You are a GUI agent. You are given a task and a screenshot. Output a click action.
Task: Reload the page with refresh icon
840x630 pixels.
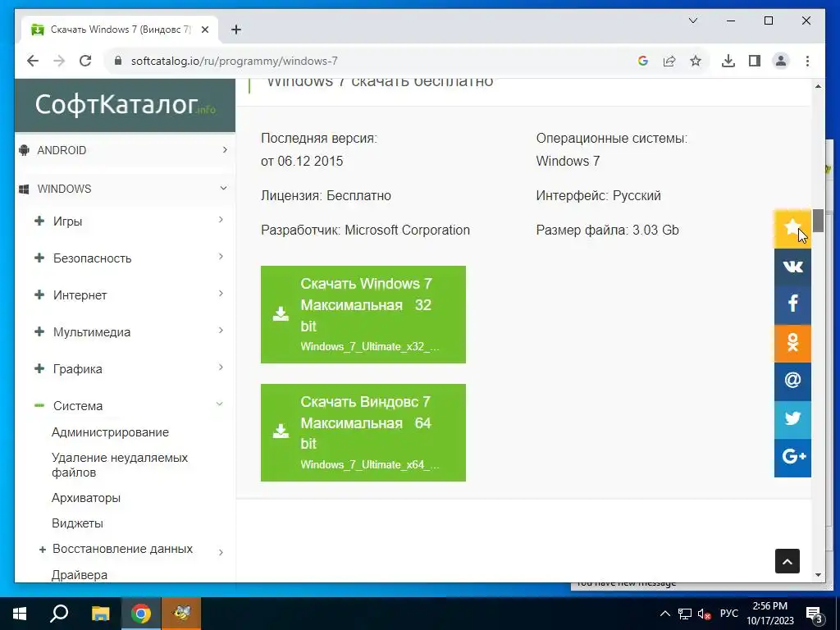[x=85, y=61]
